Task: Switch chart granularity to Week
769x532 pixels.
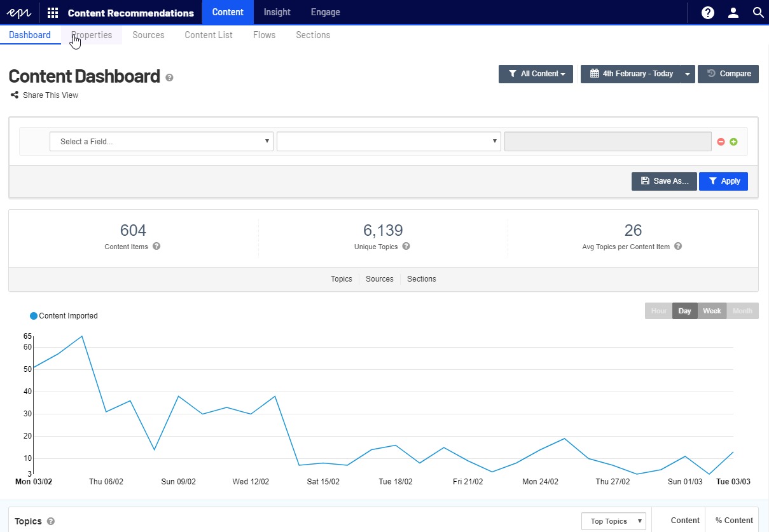Action: click(711, 311)
